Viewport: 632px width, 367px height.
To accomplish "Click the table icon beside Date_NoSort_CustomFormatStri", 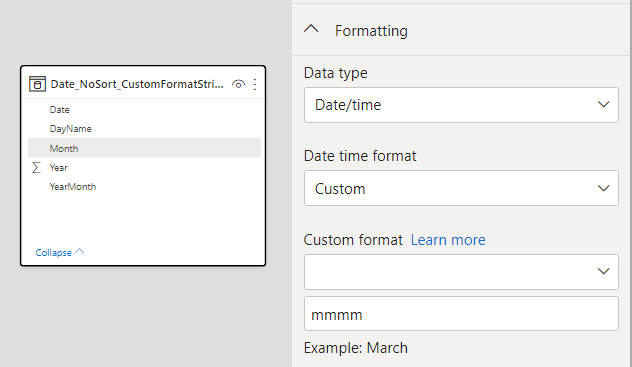I will pos(37,84).
